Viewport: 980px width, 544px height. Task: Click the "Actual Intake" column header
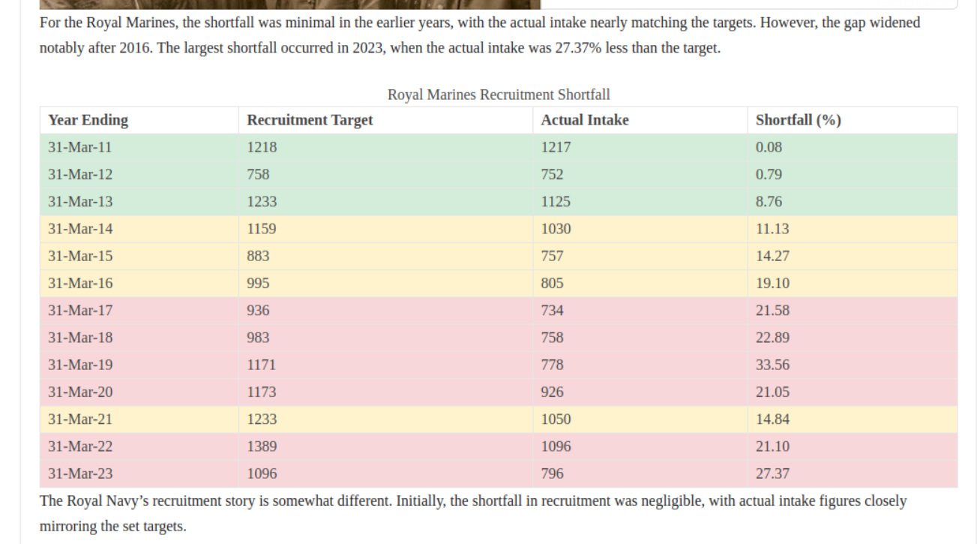pos(640,120)
